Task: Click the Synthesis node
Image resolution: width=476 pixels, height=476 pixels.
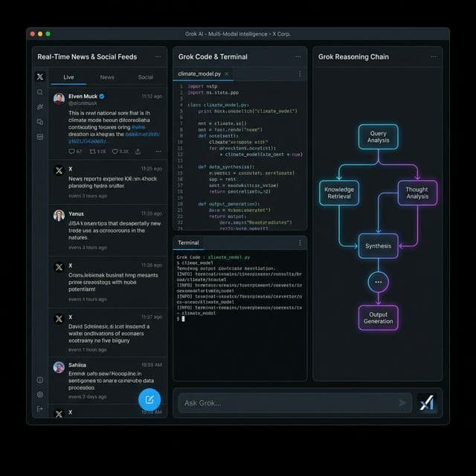Action: coord(379,246)
